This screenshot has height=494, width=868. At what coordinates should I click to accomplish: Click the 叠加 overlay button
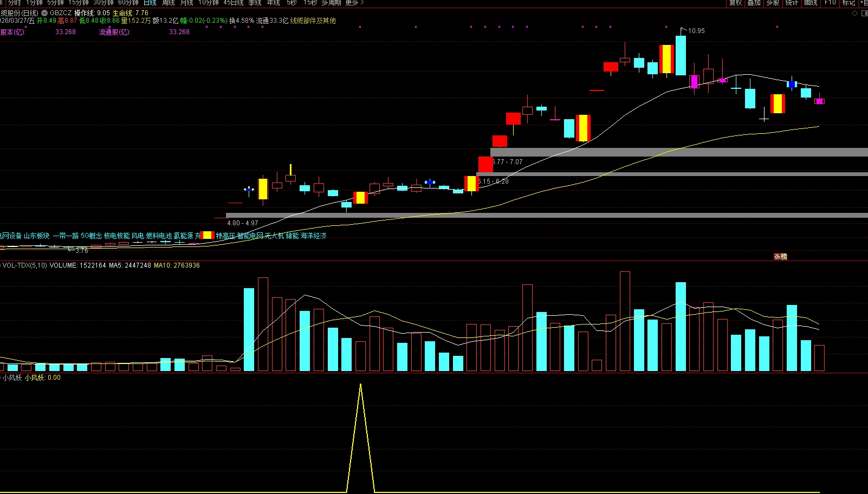754,3
